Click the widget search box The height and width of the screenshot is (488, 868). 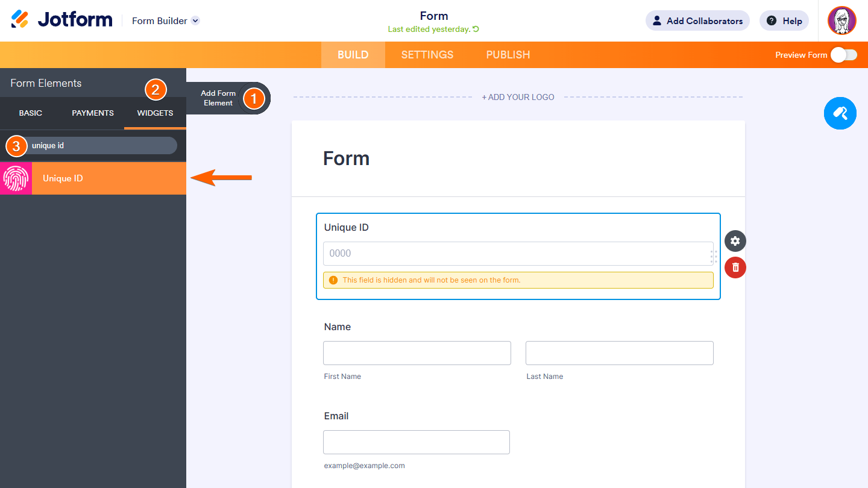(x=99, y=146)
